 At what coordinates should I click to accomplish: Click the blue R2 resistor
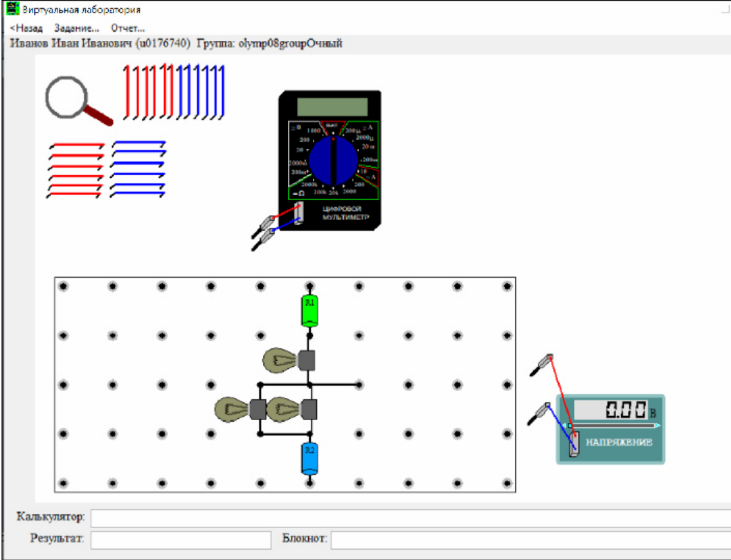[309, 458]
